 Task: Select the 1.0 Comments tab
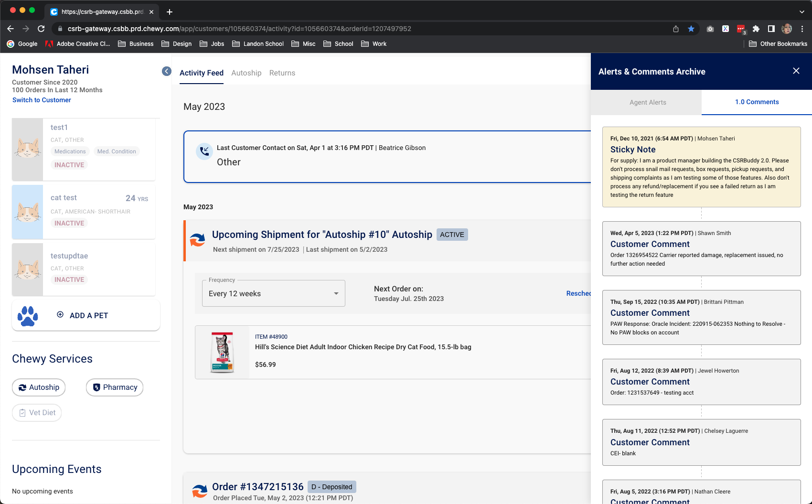pyautogui.click(x=757, y=102)
